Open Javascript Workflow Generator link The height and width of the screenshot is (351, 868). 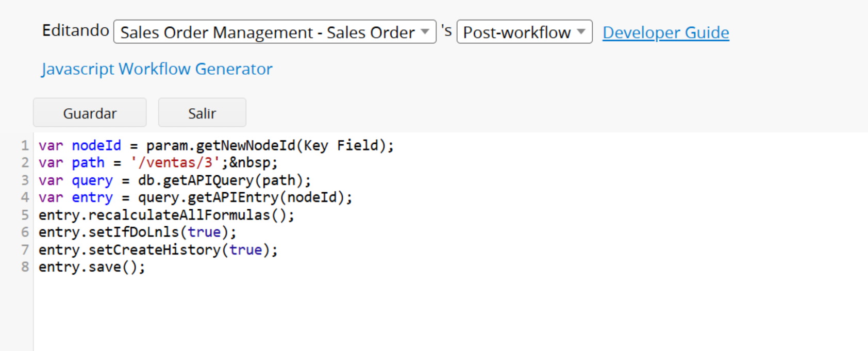157,69
